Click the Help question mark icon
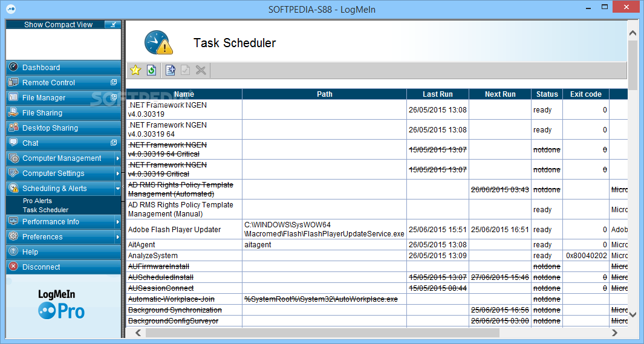The height and width of the screenshot is (344, 644). [x=13, y=252]
